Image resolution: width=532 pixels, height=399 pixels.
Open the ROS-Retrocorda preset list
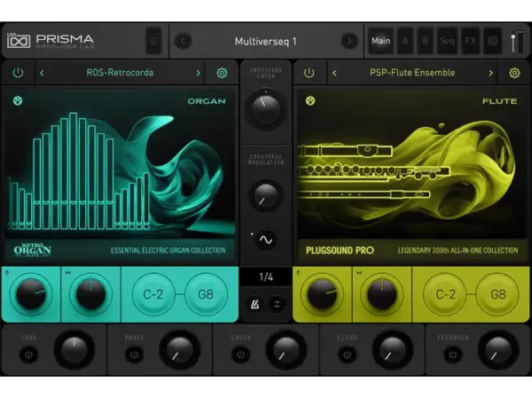point(120,73)
